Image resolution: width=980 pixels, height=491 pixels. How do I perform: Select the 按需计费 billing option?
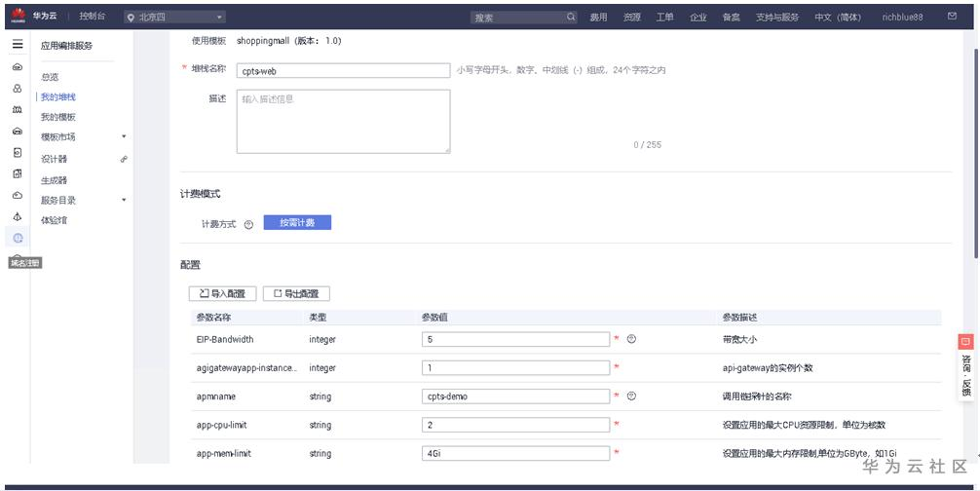pos(297,222)
